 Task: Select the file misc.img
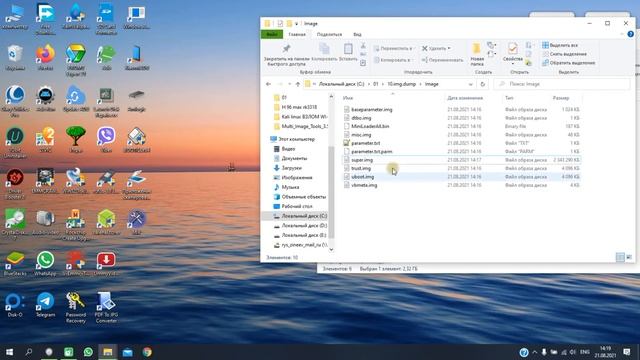361,135
